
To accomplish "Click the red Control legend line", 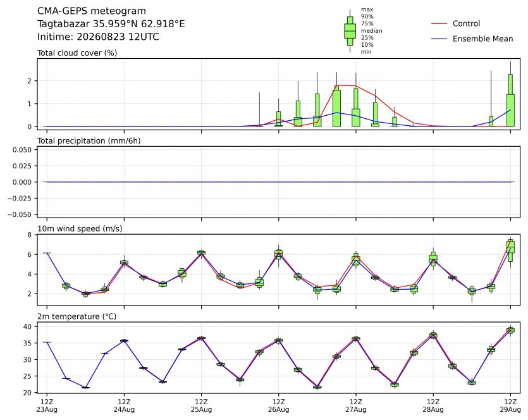I will [x=439, y=23].
